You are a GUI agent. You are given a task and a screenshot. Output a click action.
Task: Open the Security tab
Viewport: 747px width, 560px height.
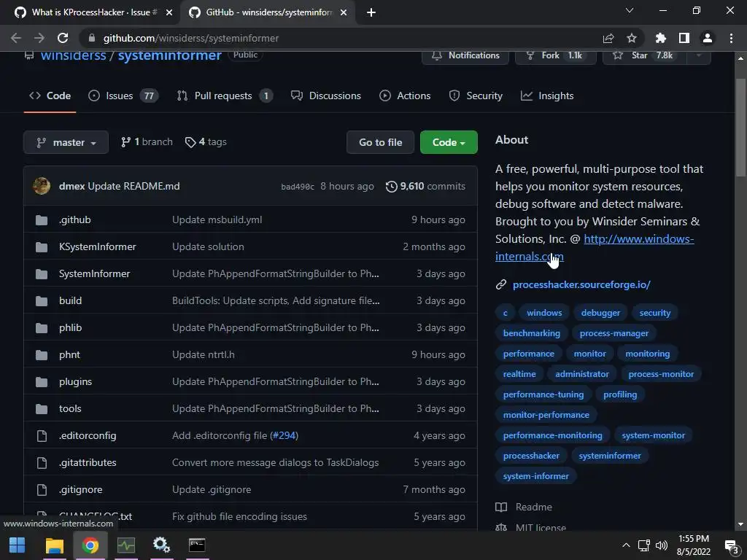point(476,96)
